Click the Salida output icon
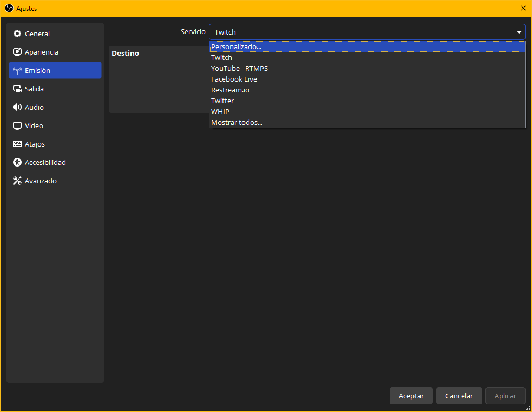Viewport: 532px width, 412px height. pos(17,89)
